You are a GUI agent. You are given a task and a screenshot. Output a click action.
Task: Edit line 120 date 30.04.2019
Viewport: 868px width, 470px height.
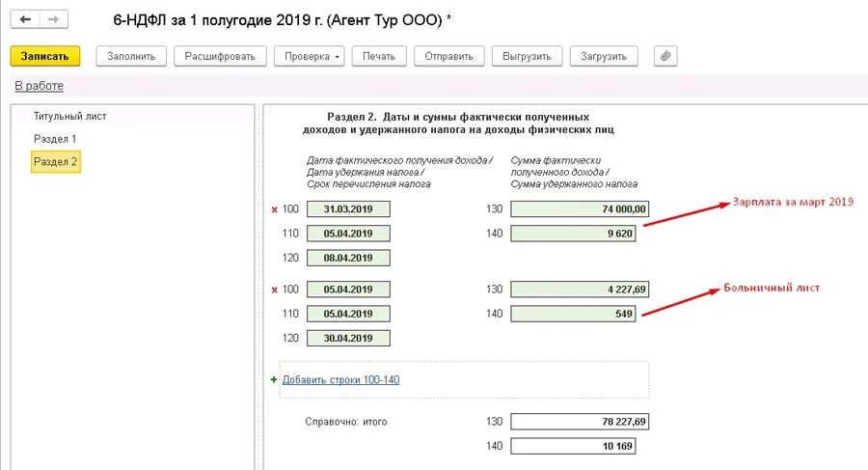pyautogui.click(x=348, y=338)
